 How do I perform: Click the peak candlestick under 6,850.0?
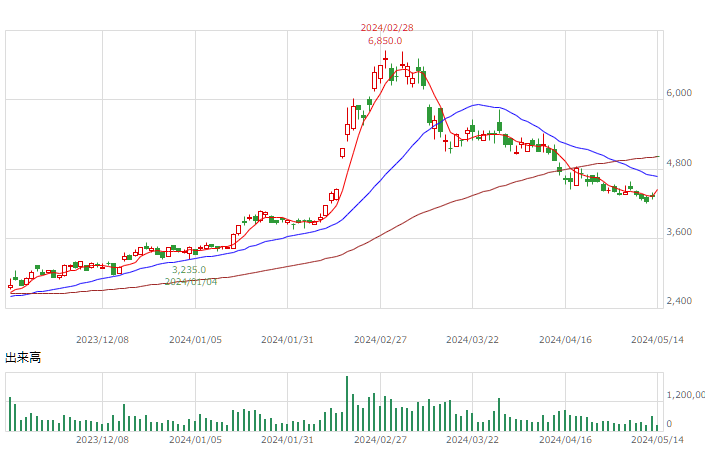coord(386,60)
